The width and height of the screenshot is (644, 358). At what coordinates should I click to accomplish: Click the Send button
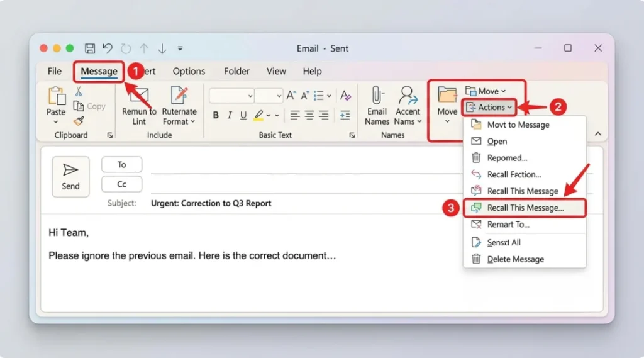click(x=70, y=177)
